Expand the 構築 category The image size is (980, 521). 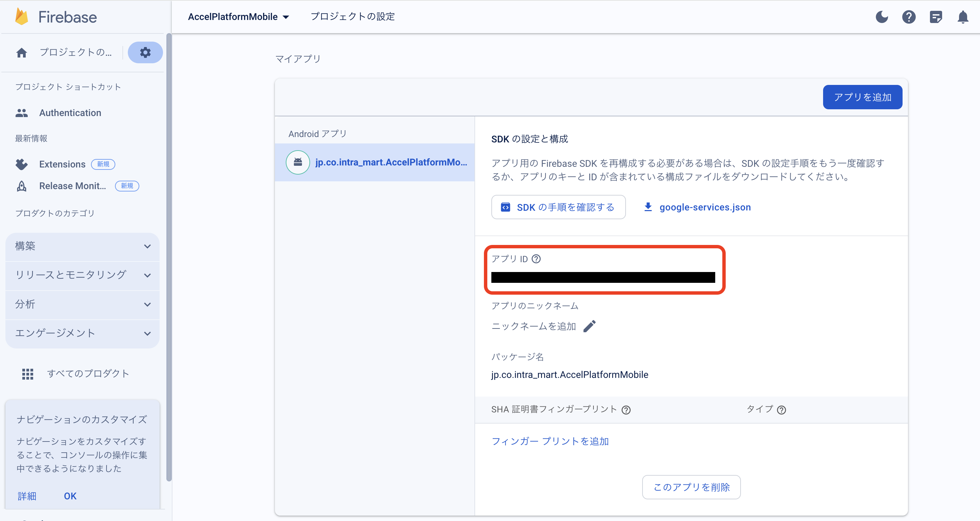point(83,246)
